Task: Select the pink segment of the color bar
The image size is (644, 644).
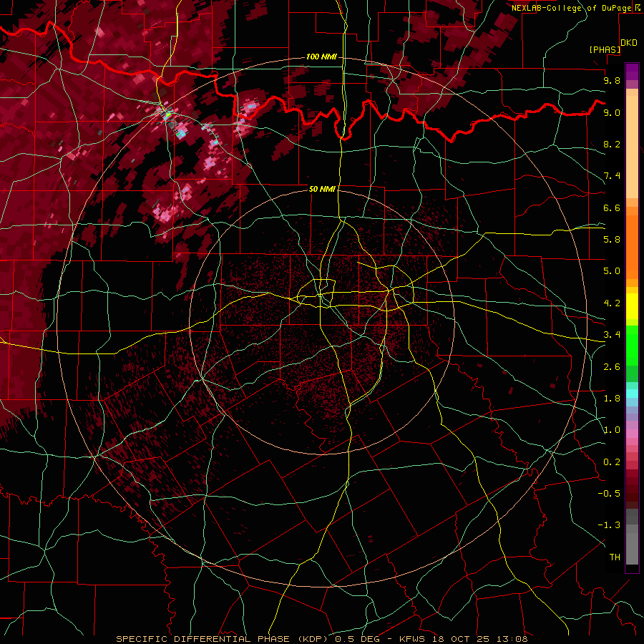Action: click(632, 434)
